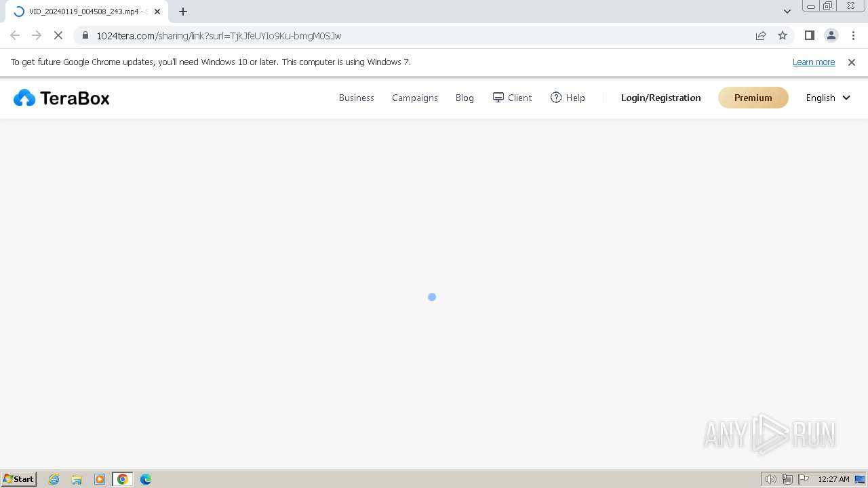Share this page icon
This screenshot has height=488, width=868.
761,35
